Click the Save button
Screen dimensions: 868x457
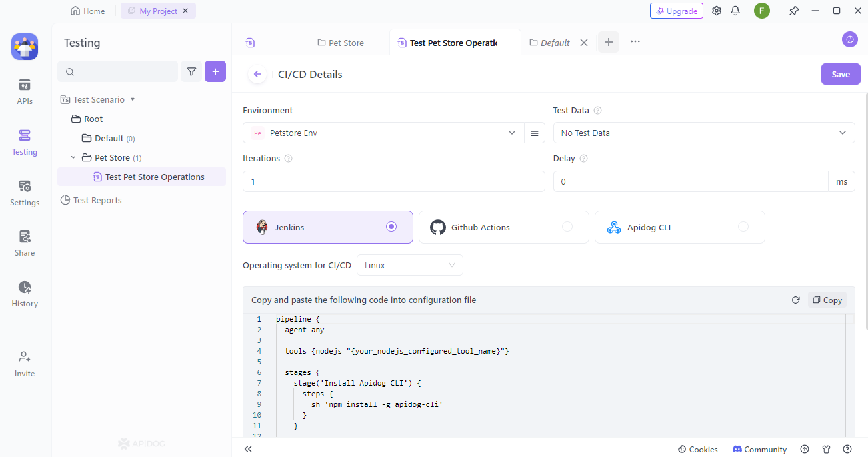841,74
